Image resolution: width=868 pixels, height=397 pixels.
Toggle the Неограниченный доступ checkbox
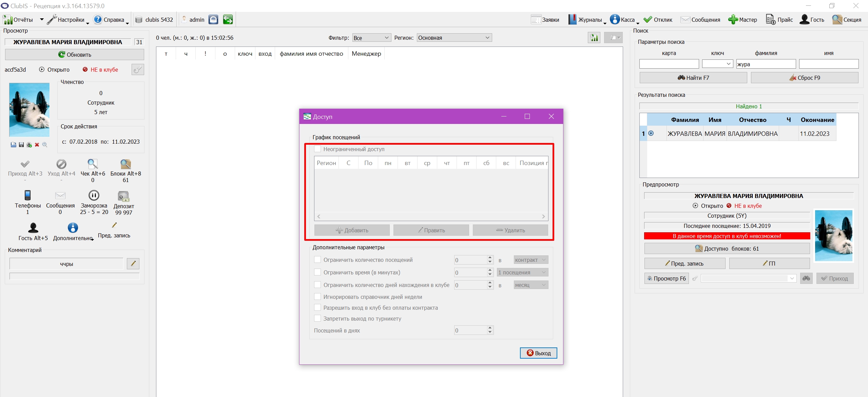point(317,149)
